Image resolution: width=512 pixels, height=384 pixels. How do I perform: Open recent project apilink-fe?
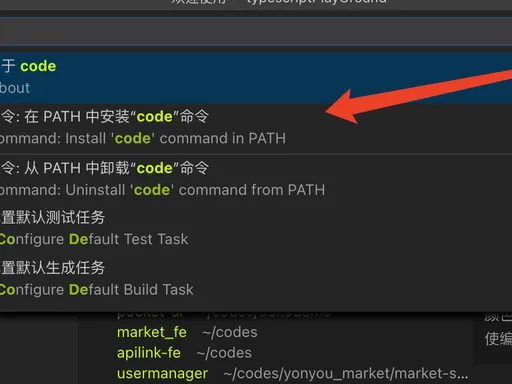pyautogui.click(x=149, y=353)
